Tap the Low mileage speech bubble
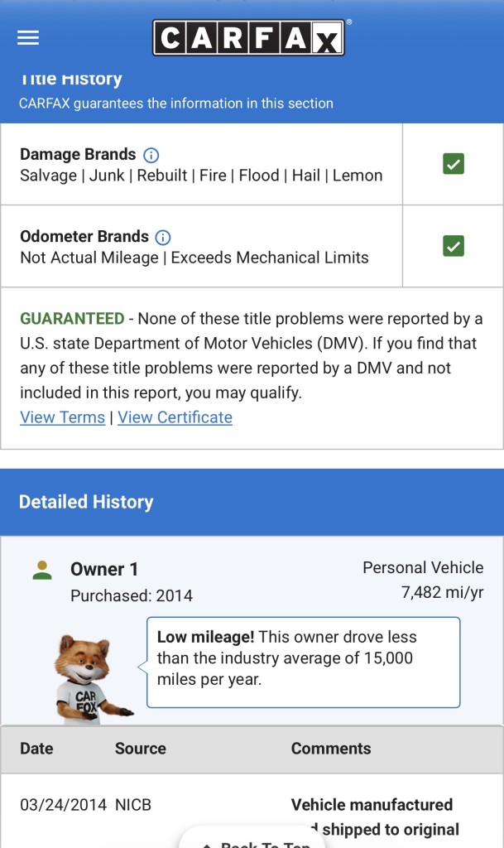The width and height of the screenshot is (504, 848). click(x=303, y=662)
